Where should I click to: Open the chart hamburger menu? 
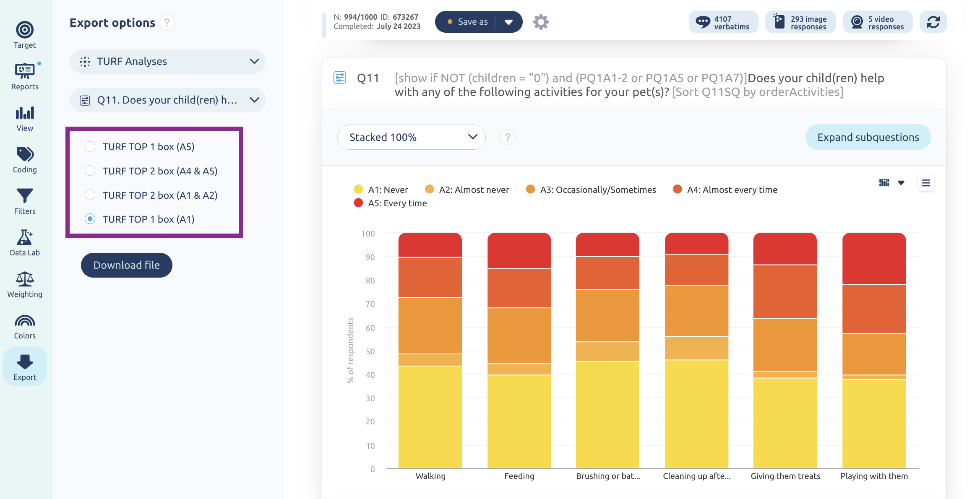click(926, 183)
